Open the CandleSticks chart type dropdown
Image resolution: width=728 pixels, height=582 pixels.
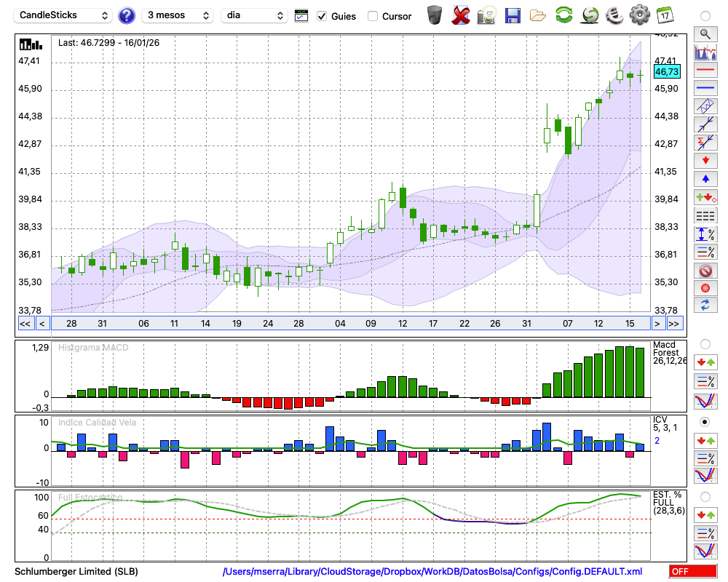point(64,15)
